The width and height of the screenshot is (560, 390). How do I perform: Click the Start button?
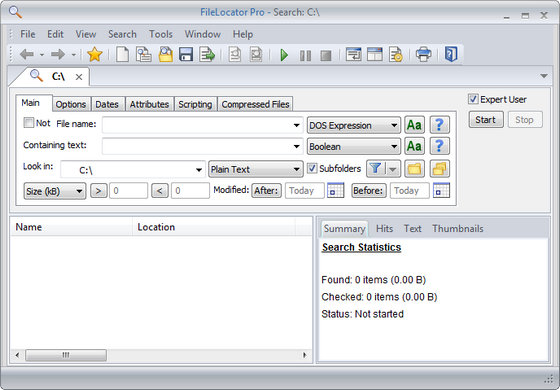(x=486, y=120)
